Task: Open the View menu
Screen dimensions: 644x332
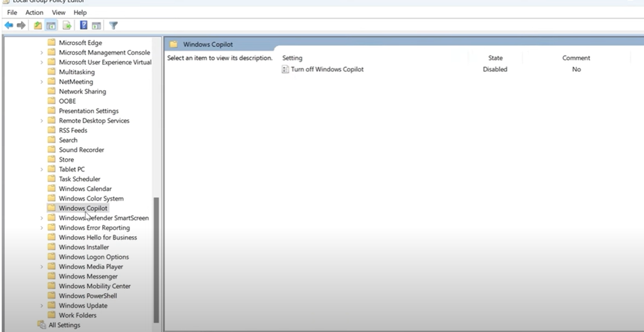Action: coord(59,13)
